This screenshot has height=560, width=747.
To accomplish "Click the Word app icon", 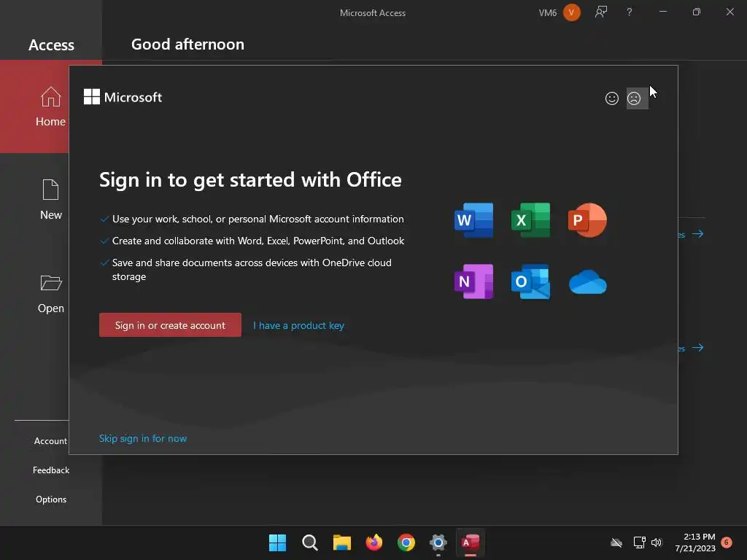I will click(x=473, y=220).
